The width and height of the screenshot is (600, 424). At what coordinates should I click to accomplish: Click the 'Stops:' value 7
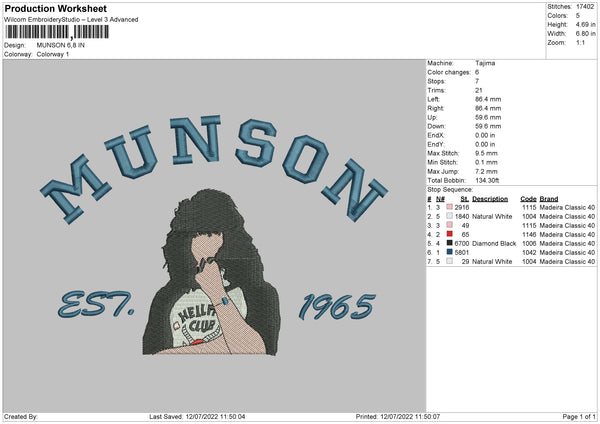pyautogui.click(x=477, y=81)
